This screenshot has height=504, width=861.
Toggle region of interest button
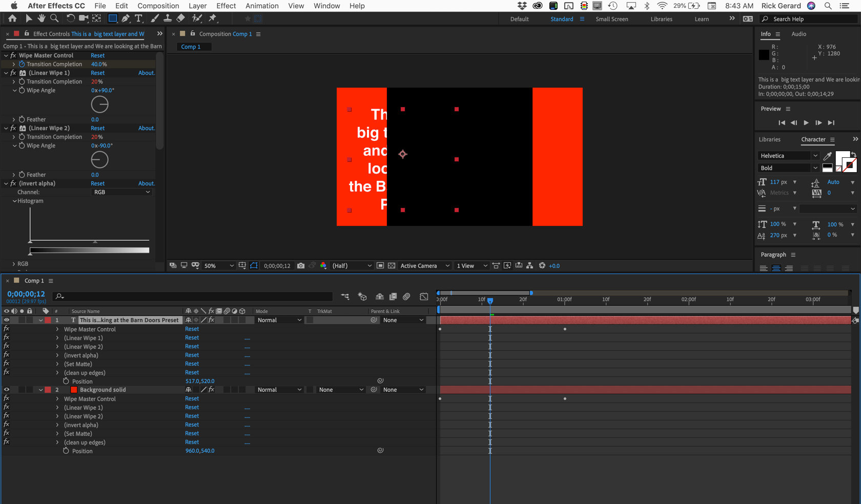380,266
